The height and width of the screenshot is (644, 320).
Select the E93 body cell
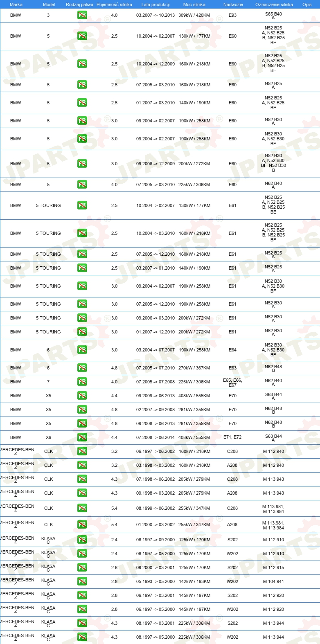coord(232,15)
